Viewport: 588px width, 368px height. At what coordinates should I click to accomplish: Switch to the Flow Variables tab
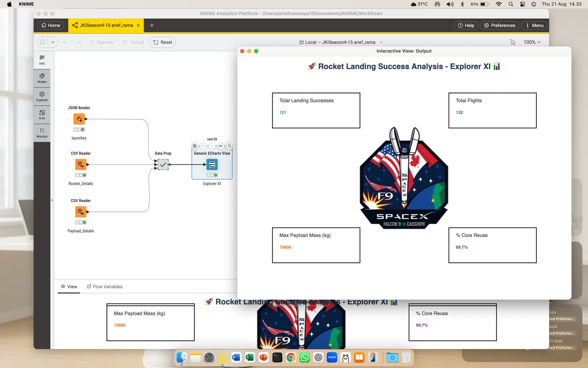105,286
